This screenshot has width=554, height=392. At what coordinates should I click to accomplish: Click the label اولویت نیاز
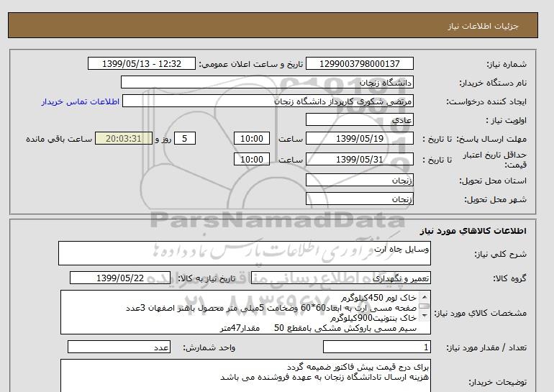point(507,120)
